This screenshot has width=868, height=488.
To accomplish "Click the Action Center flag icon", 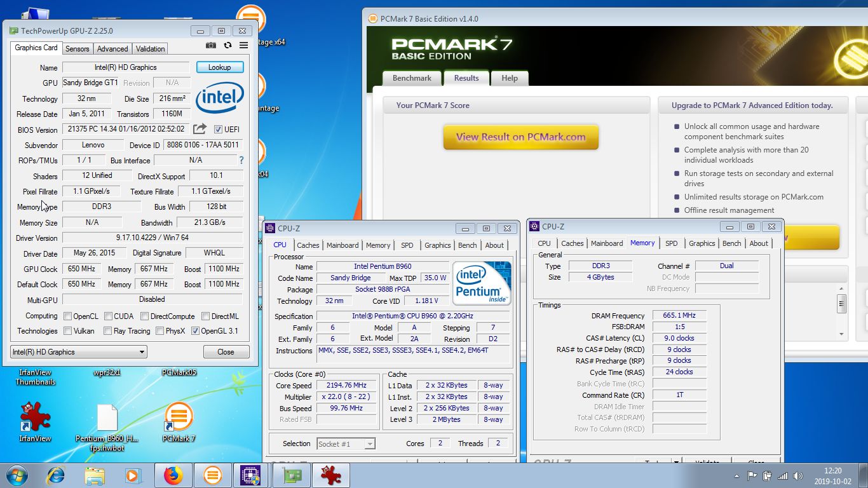I will (x=752, y=475).
